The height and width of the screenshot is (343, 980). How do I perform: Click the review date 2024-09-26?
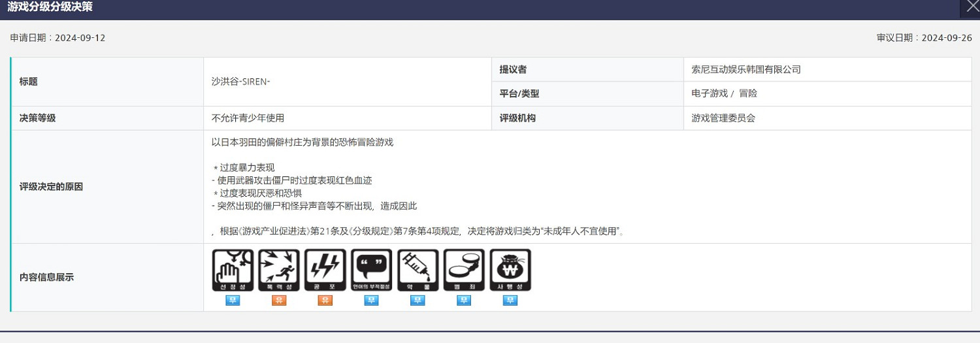pos(946,38)
